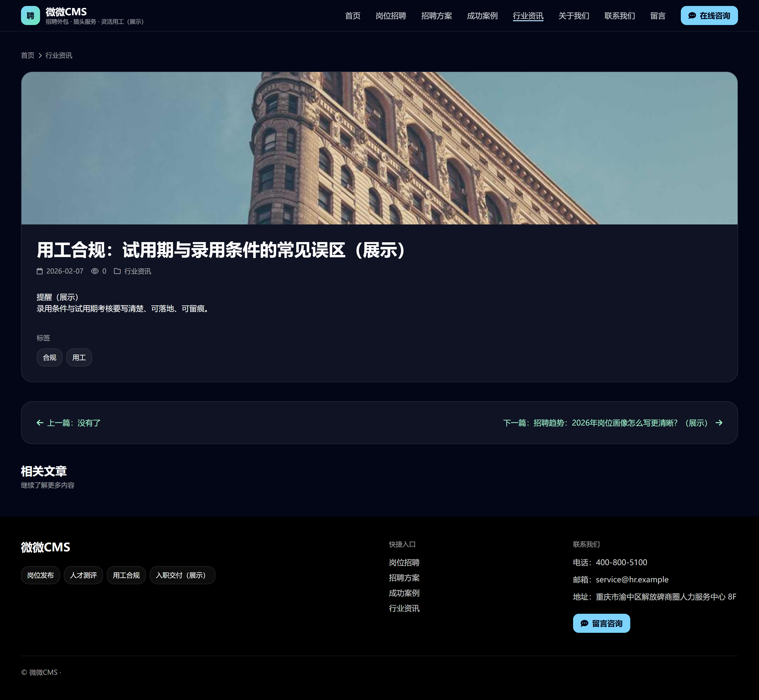Open next article 招聘趋势 link

(605, 423)
